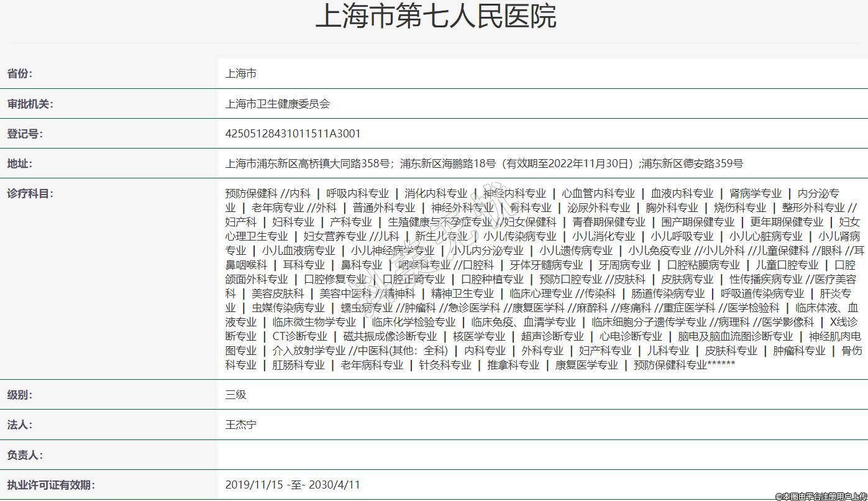Select the 登记号 label
This screenshot has height=501, width=868.
click(24, 134)
